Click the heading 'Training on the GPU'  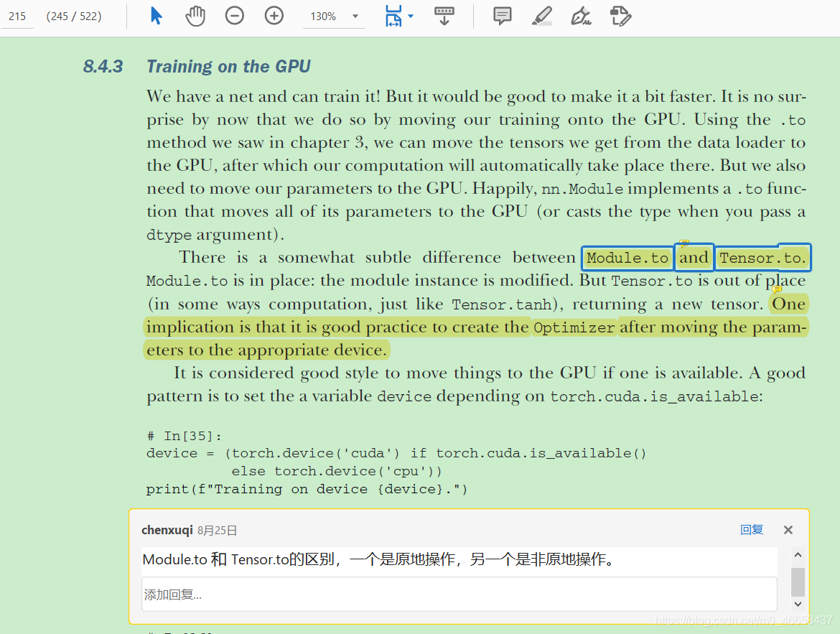pos(229,67)
